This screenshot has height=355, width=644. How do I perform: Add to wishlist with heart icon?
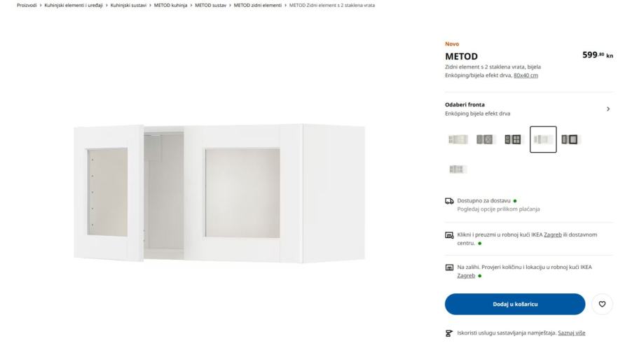pos(602,304)
